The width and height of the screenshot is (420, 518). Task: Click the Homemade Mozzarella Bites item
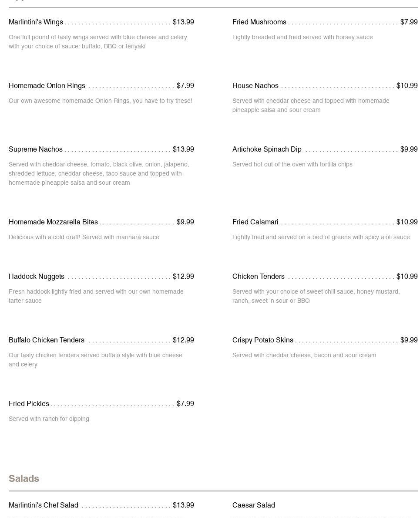pyautogui.click(x=53, y=222)
